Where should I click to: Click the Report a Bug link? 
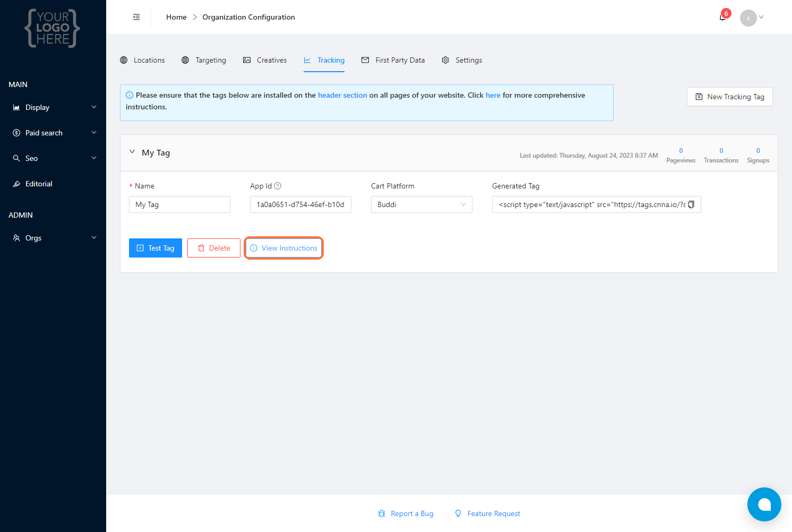(406, 513)
